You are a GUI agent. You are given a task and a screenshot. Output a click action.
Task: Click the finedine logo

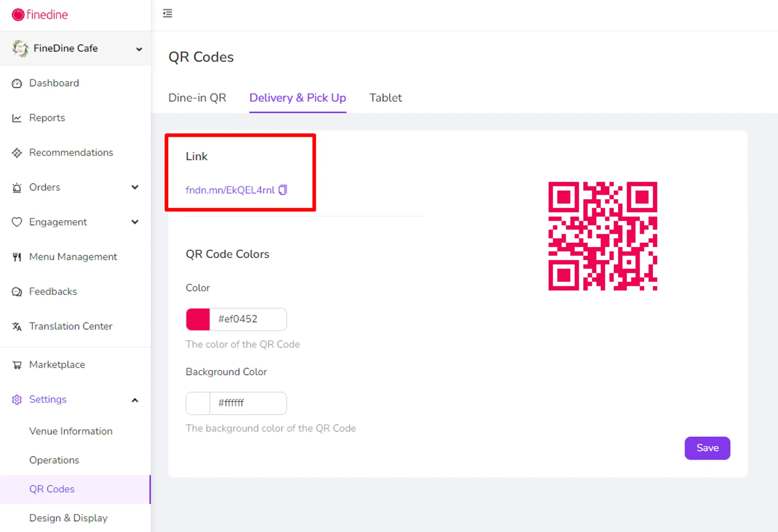pos(40,15)
